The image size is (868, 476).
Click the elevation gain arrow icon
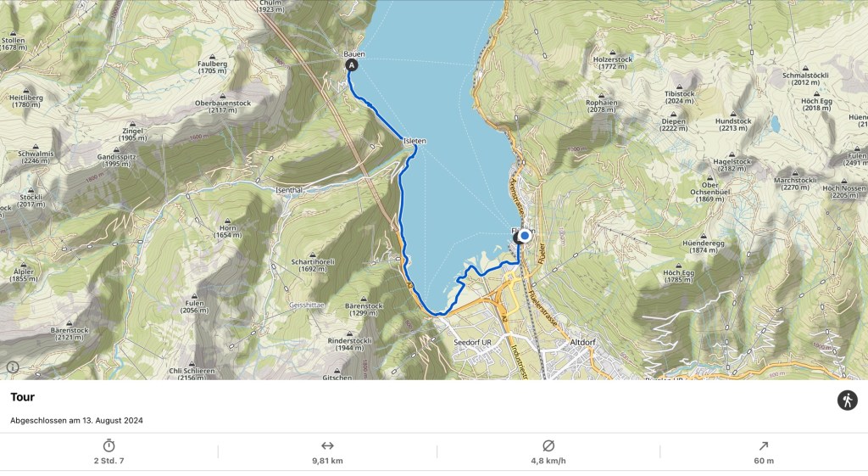[x=764, y=445]
